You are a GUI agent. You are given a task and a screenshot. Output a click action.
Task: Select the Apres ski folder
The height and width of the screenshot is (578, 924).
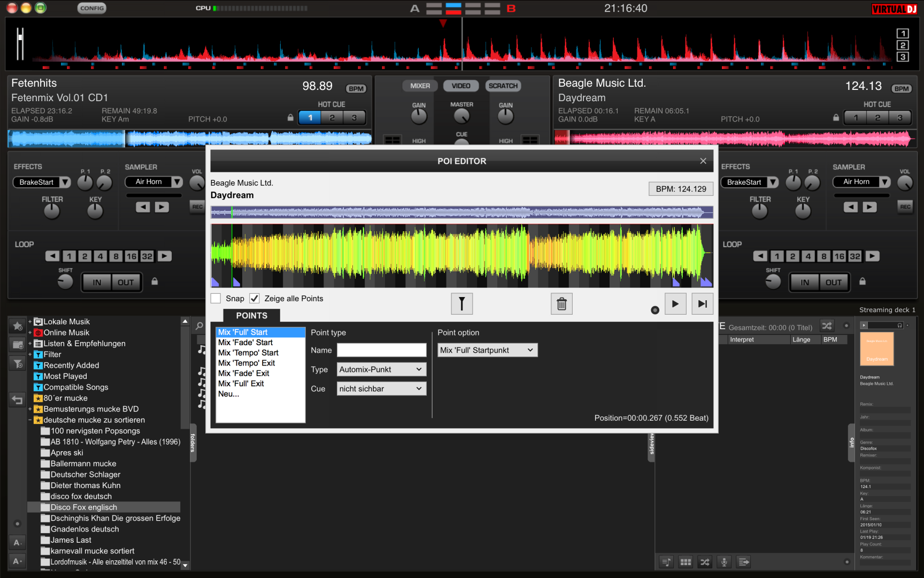[67, 453]
